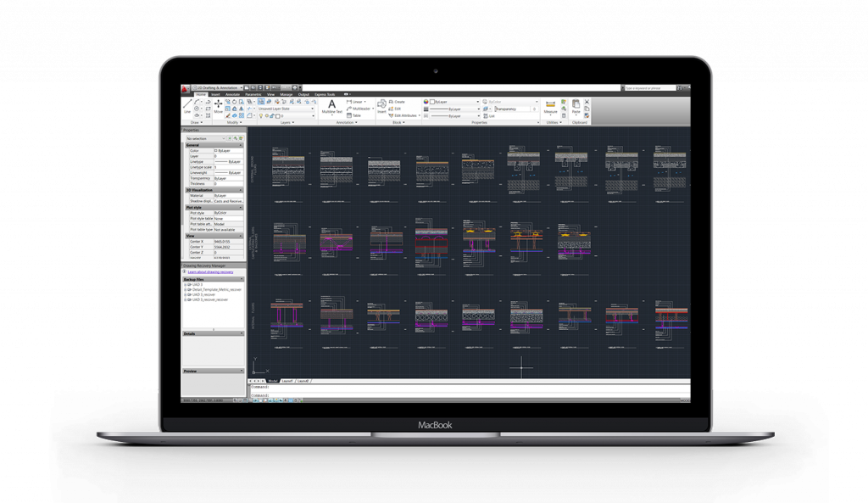The image size is (868, 503).
Task: Collapse the Plot style section
Action: (240, 207)
